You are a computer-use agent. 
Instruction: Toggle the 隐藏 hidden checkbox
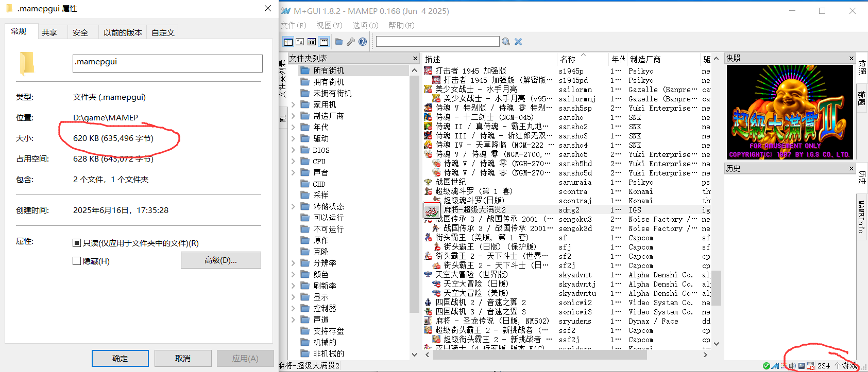(77, 261)
